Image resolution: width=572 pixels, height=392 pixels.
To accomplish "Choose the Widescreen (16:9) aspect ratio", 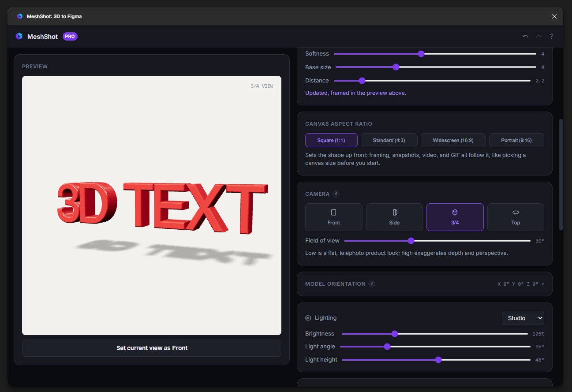I will tap(453, 140).
